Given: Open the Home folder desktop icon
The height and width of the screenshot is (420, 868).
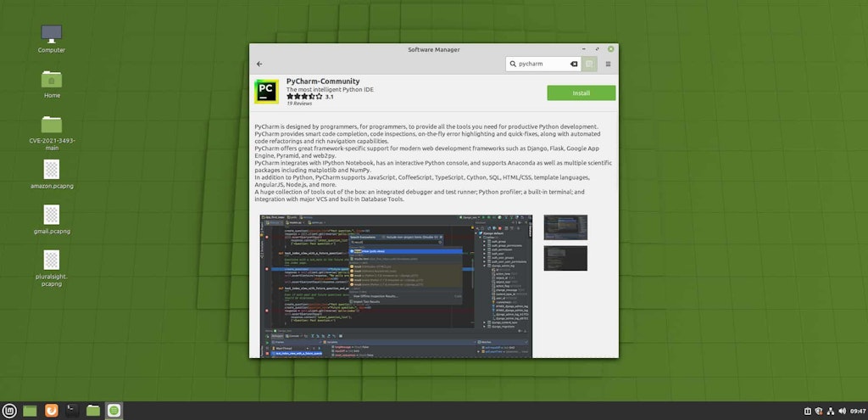Looking at the screenshot, I should [x=52, y=84].
